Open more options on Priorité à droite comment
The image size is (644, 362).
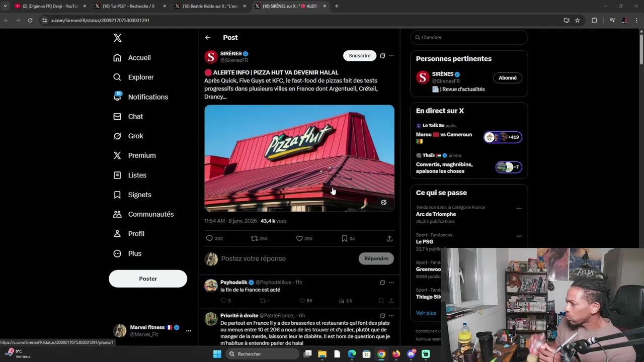coord(391,316)
